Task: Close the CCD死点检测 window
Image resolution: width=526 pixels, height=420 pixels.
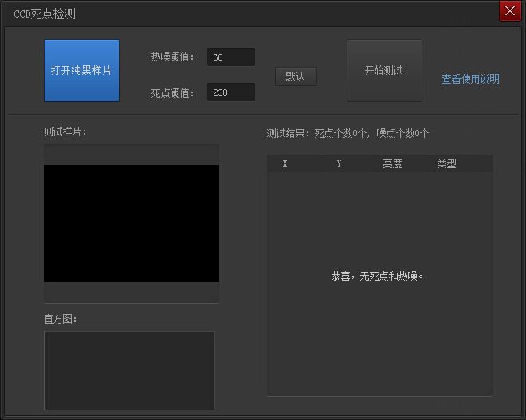Action: (510, 11)
